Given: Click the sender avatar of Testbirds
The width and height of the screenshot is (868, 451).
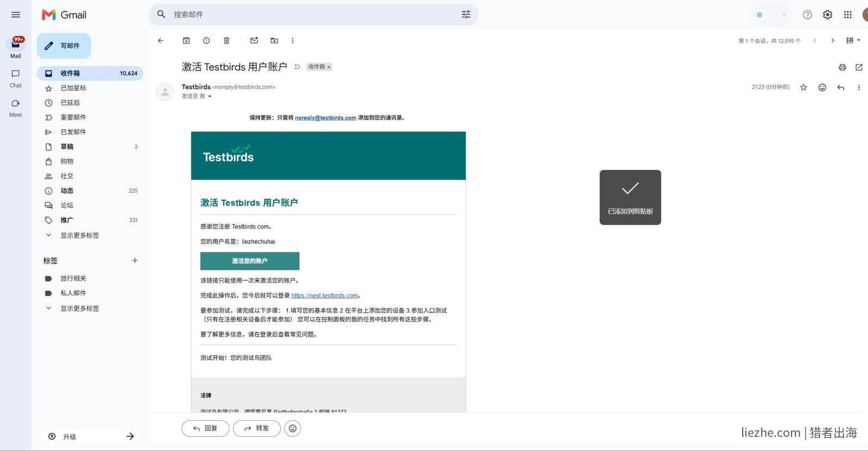Looking at the screenshot, I should pos(165,92).
